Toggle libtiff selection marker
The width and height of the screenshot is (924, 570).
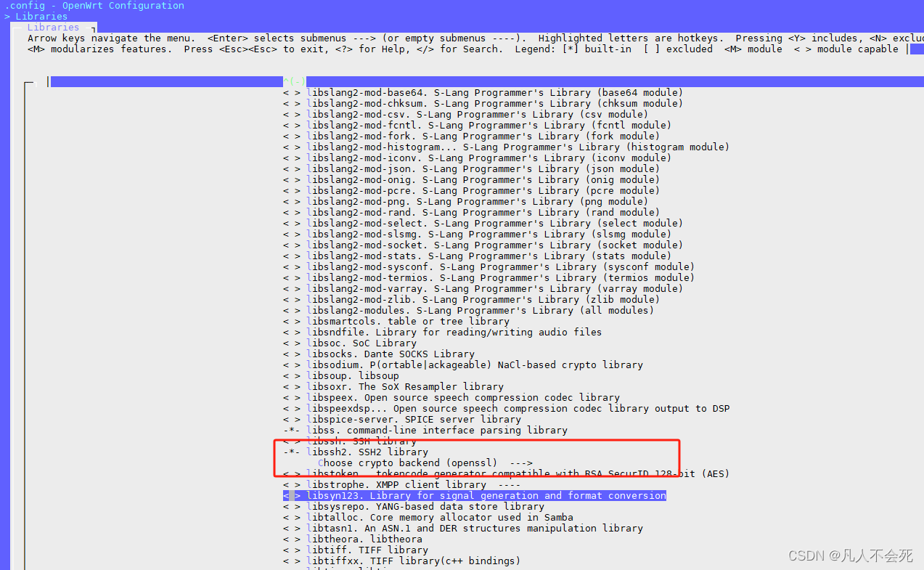point(292,550)
